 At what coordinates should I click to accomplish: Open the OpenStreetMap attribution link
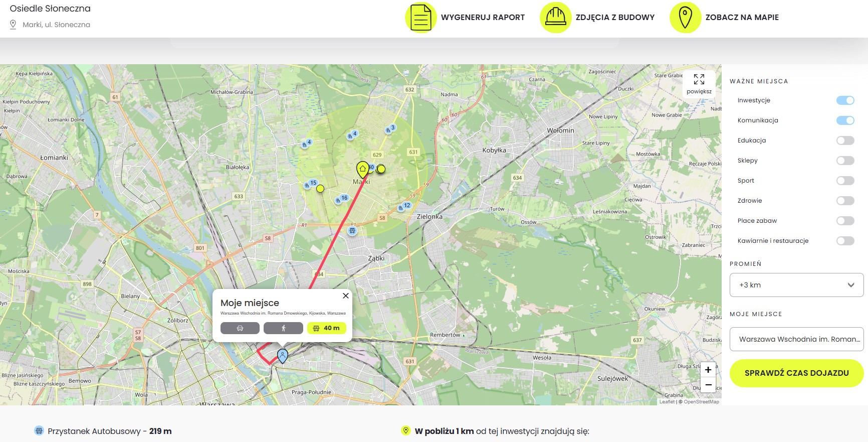pos(701,402)
